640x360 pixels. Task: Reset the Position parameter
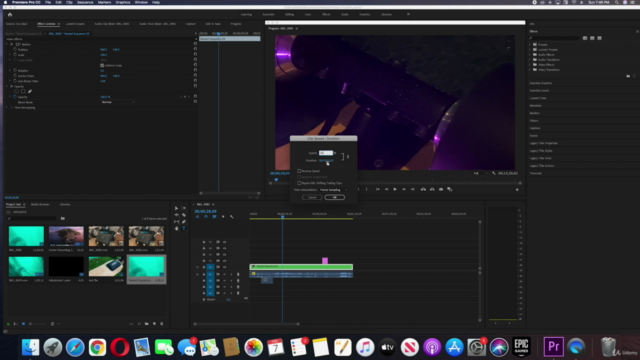tap(196, 49)
